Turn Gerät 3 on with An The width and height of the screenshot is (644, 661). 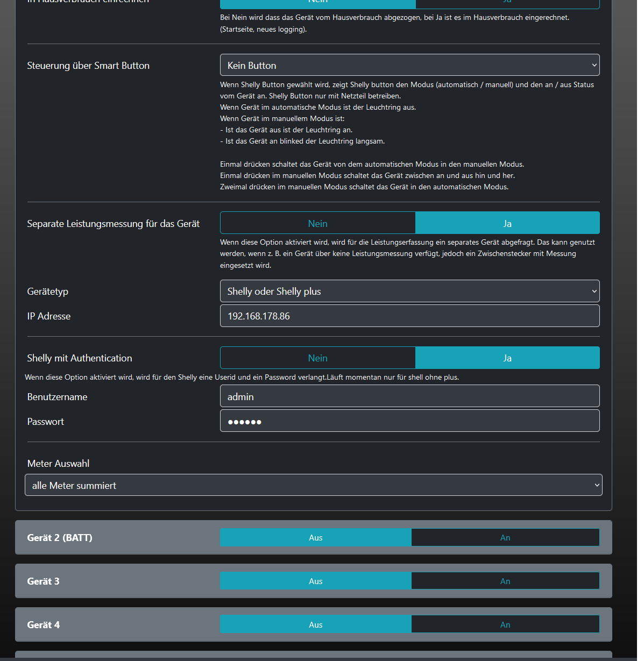click(505, 581)
